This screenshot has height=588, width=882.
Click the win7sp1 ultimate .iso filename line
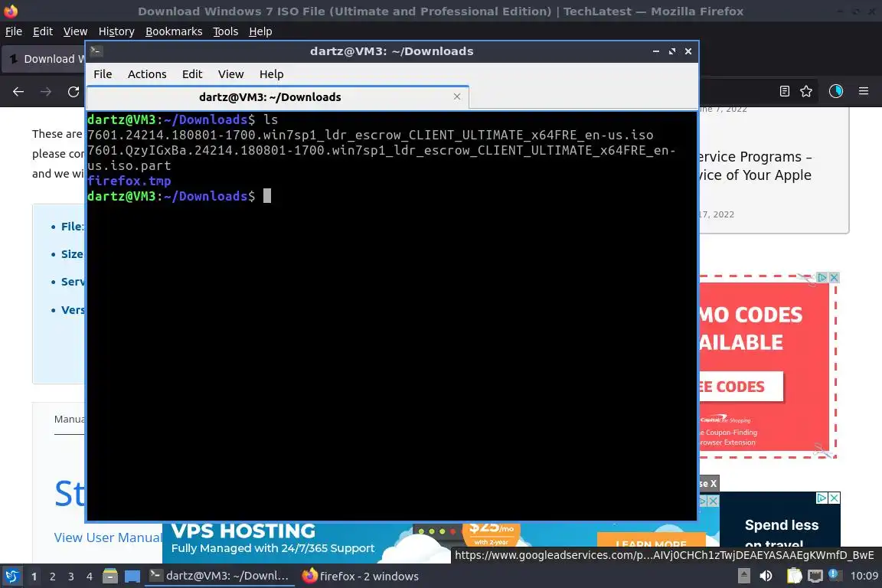point(370,135)
